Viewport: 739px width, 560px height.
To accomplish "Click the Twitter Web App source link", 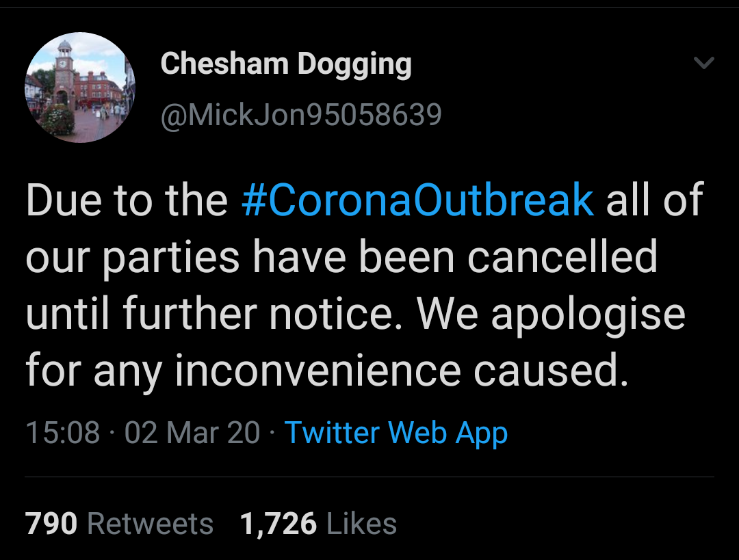I will click(x=396, y=433).
